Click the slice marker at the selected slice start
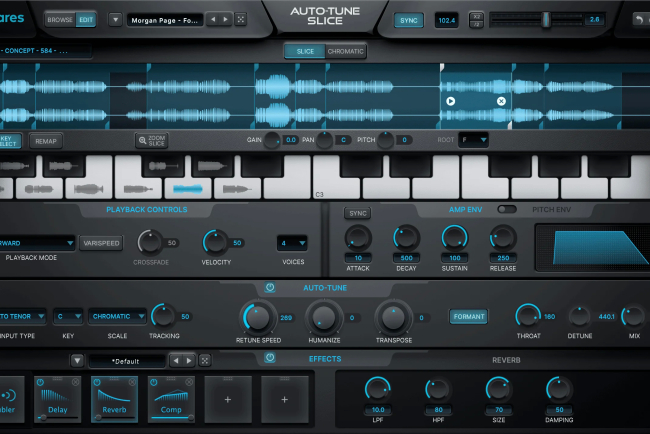650x434 pixels. [x=442, y=67]
